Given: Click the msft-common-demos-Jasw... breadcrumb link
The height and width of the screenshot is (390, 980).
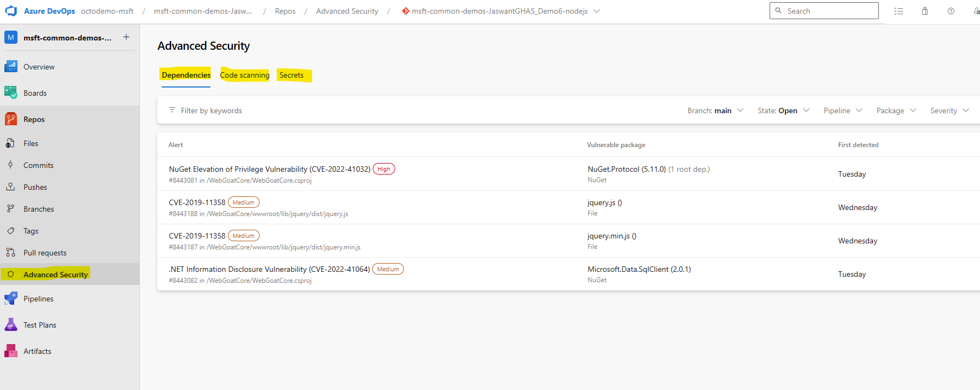Looking at the screenshot, I should [x=203, y=11].
